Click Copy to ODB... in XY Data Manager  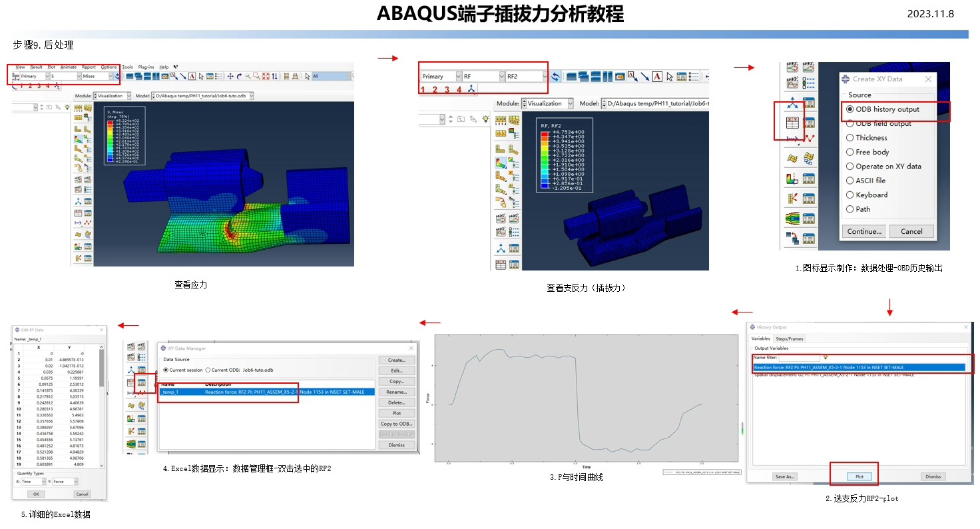coord(397,424)
